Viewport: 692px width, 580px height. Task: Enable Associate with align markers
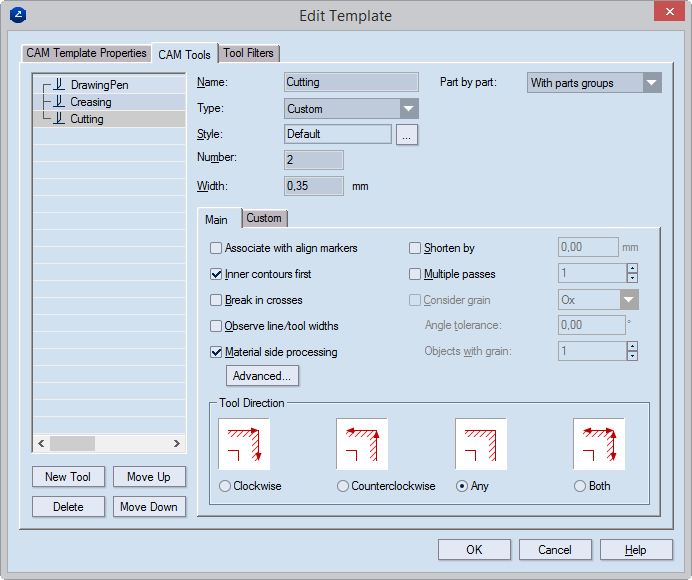(x=216, y=248)
